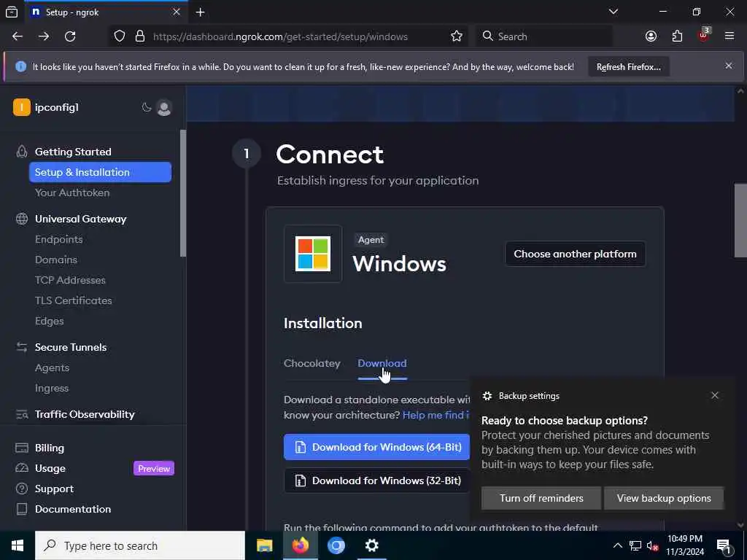
Task: Show hidden system tray icons
Action: 617,545
